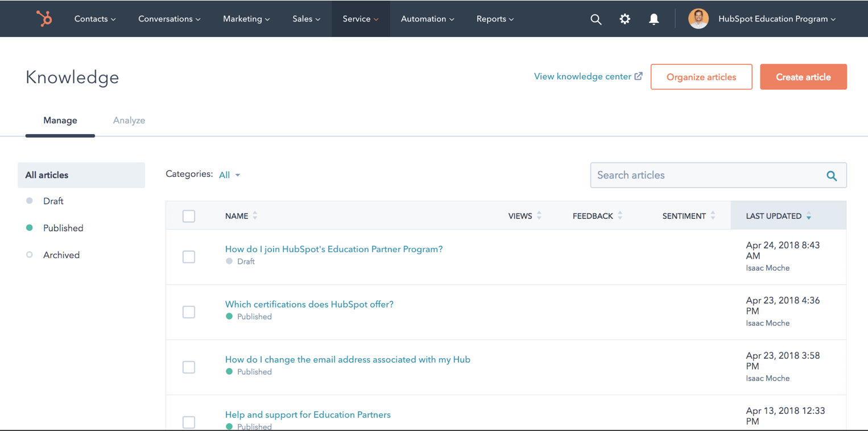Open HubSpot Education Program account dropdown
This screenshot has width=868, height=431.
[x=777, y=19]
